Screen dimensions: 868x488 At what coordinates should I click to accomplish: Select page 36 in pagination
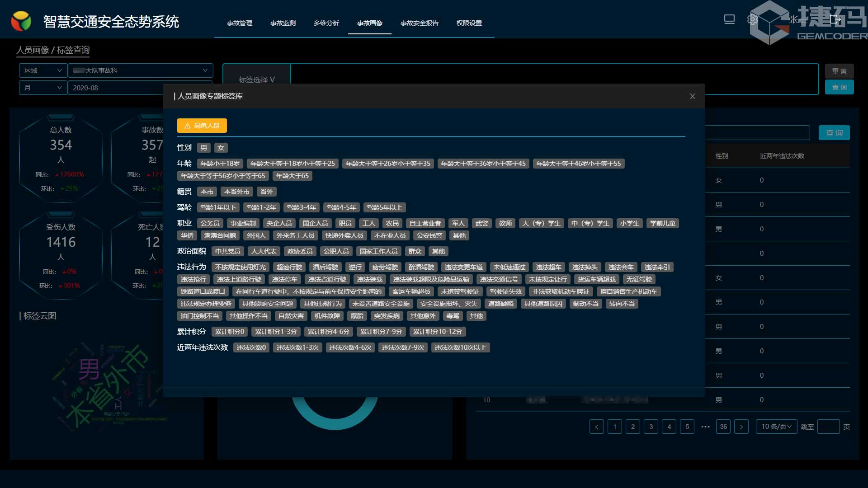[x=723, y=427]
